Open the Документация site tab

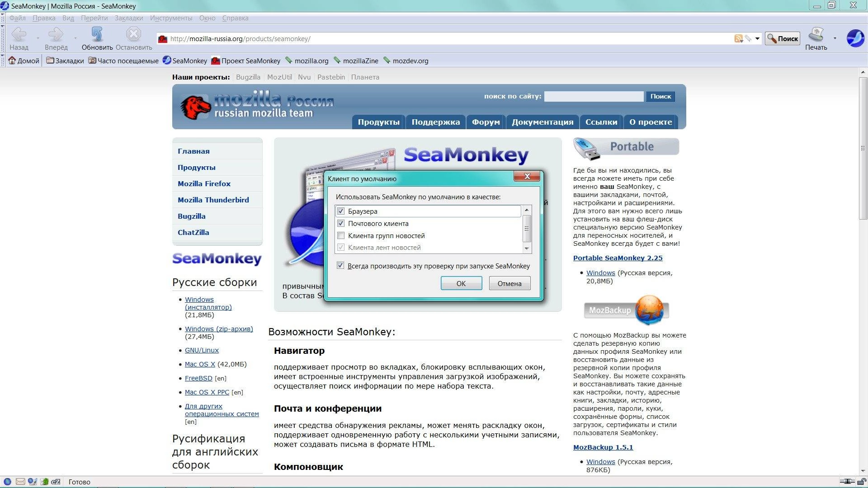coord(542,122)
